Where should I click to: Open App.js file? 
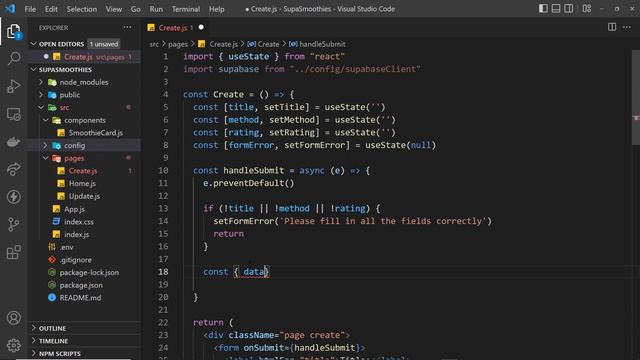pos(74,209)
